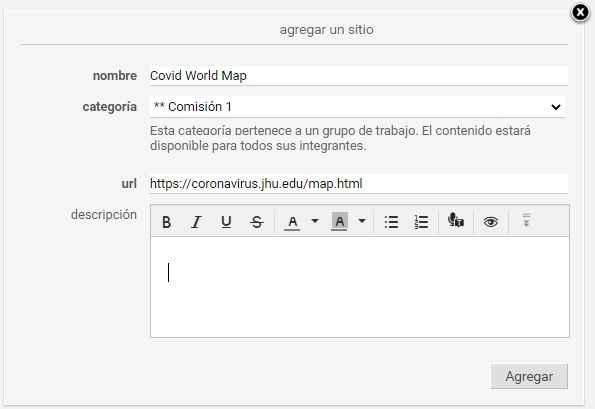Screen dimensions: 595x409
Task: Apply the text background highlight color
Action: click(339, 222)
